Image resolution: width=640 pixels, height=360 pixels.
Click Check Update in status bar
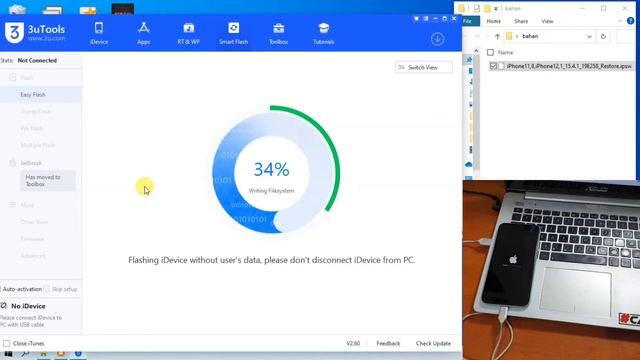click(x=433, y=344)
